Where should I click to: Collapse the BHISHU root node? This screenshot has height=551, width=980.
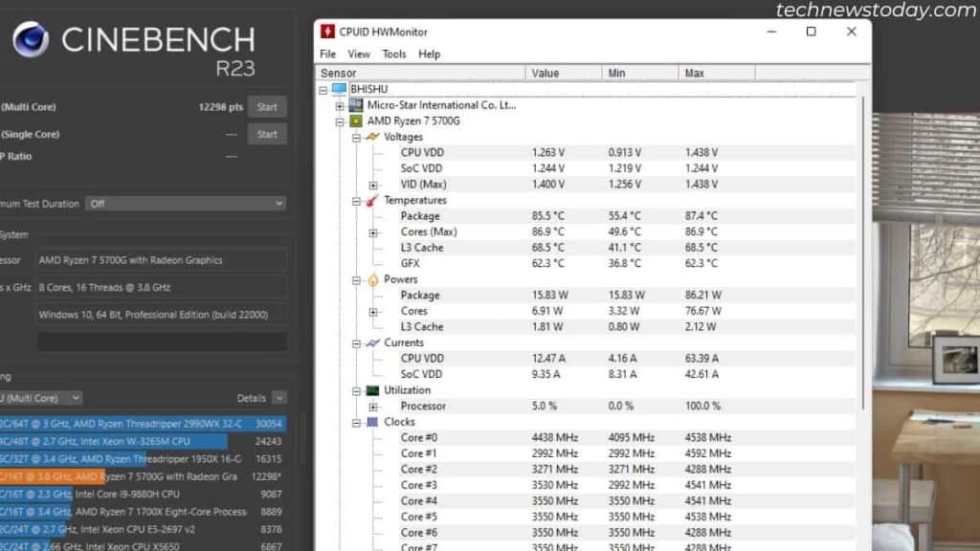click(323, 90)
